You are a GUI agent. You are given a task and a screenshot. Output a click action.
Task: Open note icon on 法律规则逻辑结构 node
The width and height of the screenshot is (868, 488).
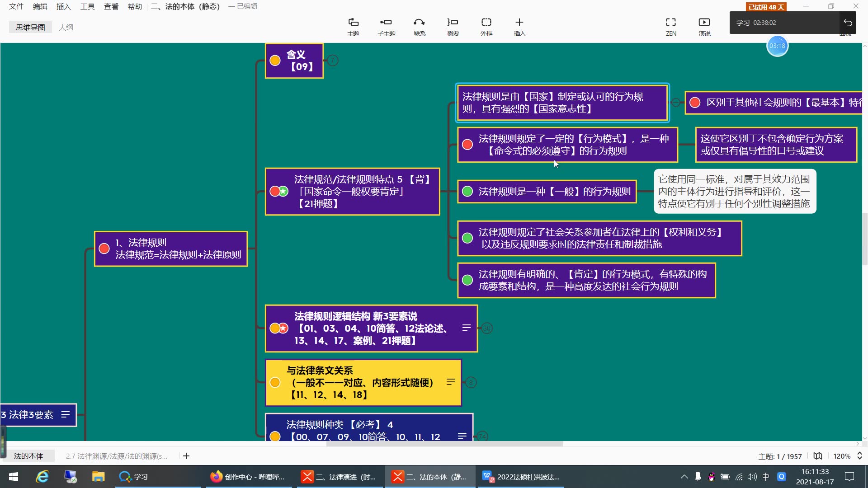(467, 328)
